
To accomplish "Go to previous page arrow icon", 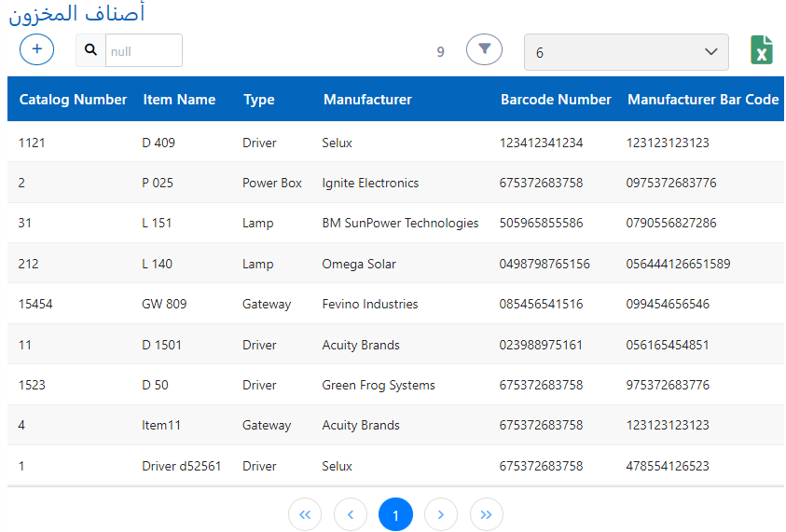I will point(350,514).
